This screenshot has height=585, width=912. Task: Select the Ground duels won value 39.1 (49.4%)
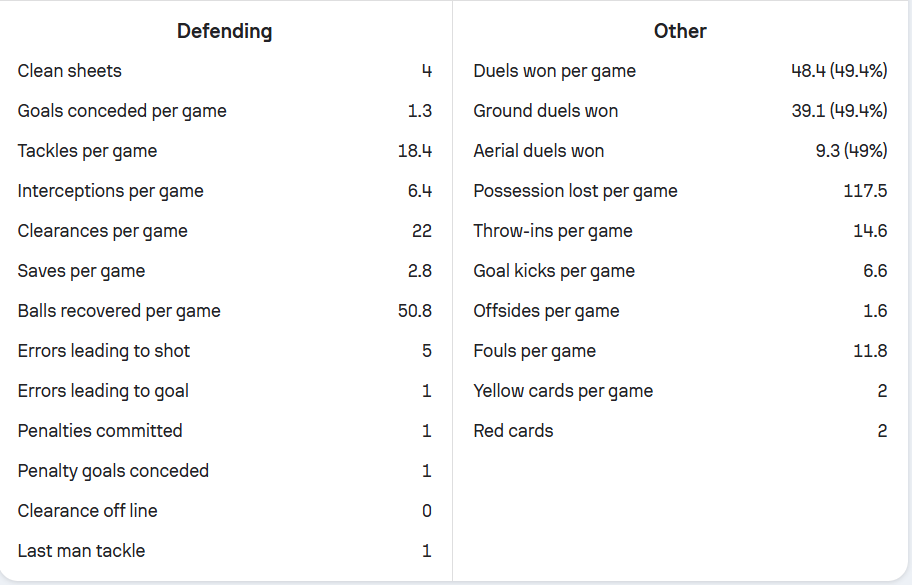tap(839, 111)
